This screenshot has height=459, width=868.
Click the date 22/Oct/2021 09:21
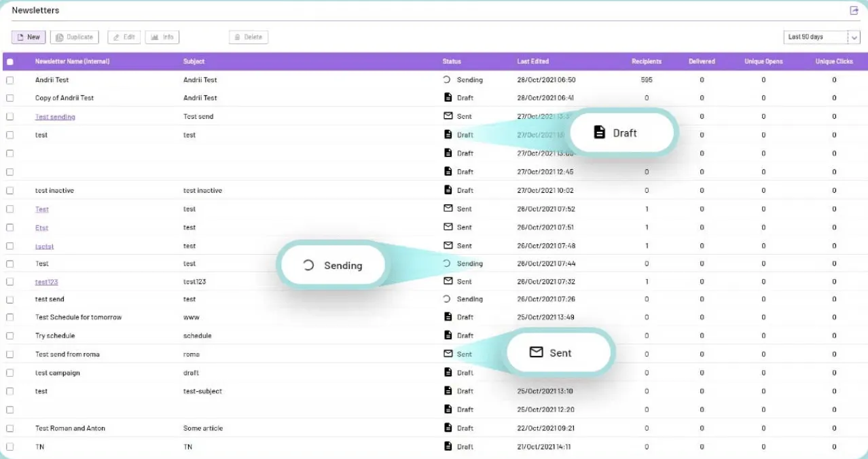click(x=545, y=428)
